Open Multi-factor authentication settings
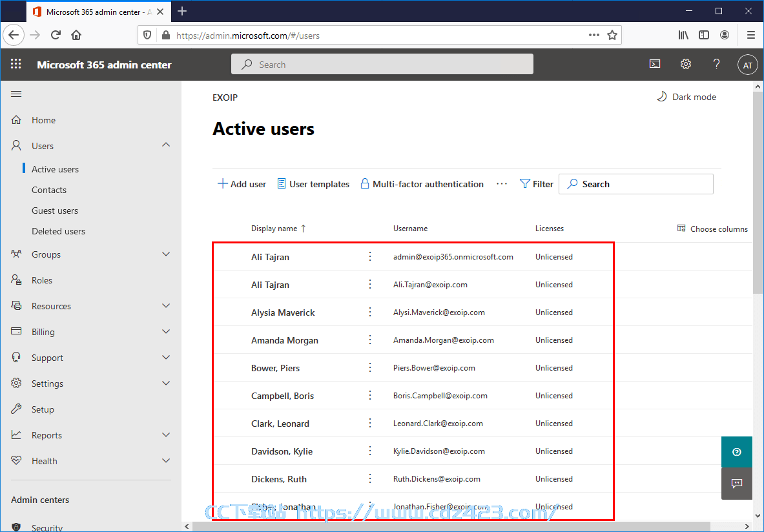 (x=422, y=183)
